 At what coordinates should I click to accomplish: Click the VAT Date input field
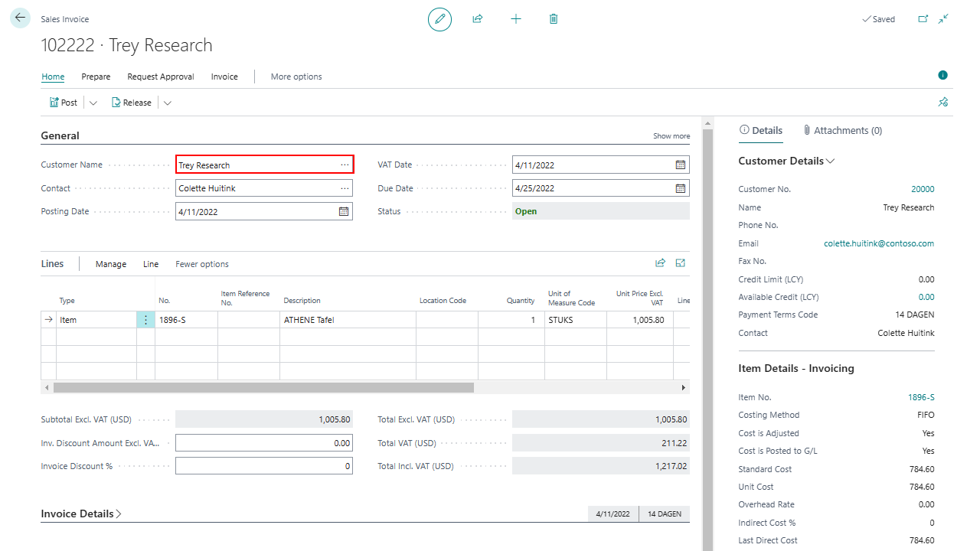click(601, 165)
